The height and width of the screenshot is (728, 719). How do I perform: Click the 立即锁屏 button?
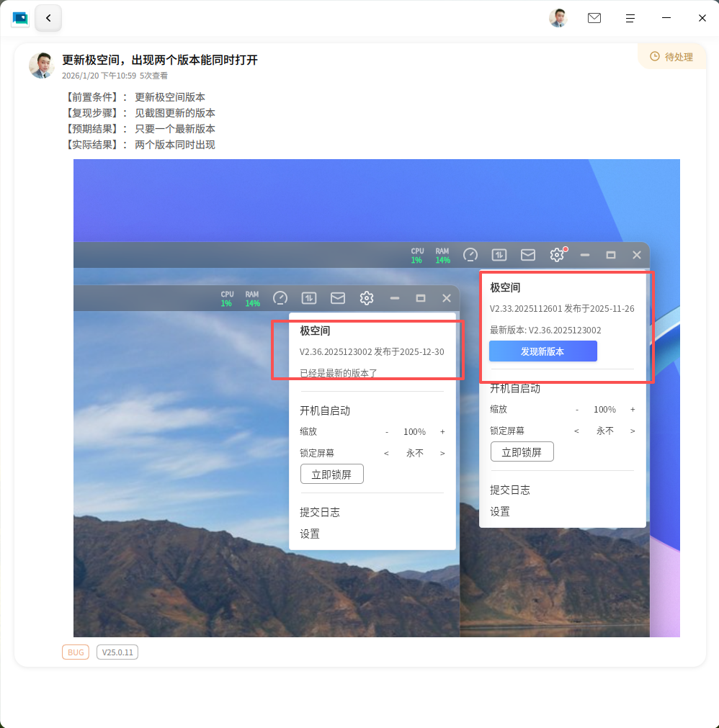[522, 451]
